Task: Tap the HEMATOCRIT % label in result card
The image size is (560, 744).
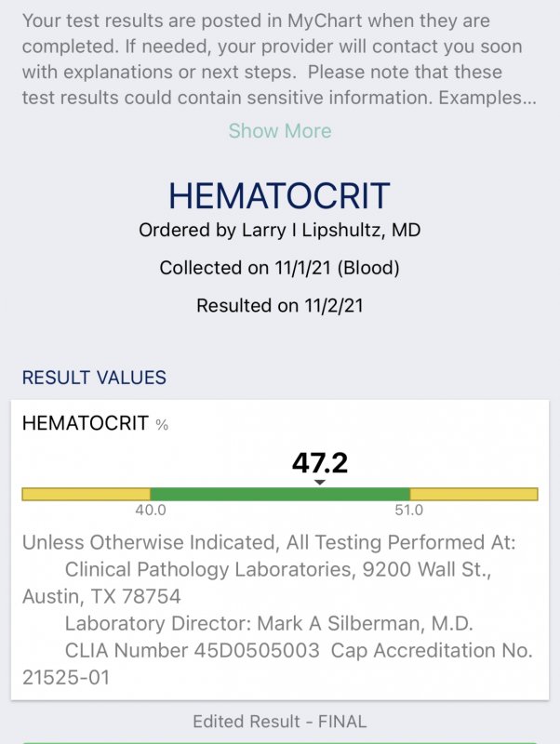Action: click(x=95, y=423)
